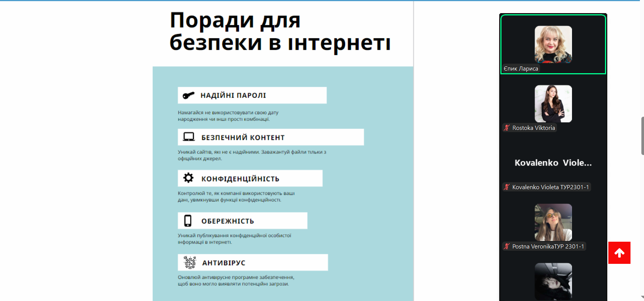Select Postna Veronika's profile photo
The image size is (644, 301).
point(553,222)
